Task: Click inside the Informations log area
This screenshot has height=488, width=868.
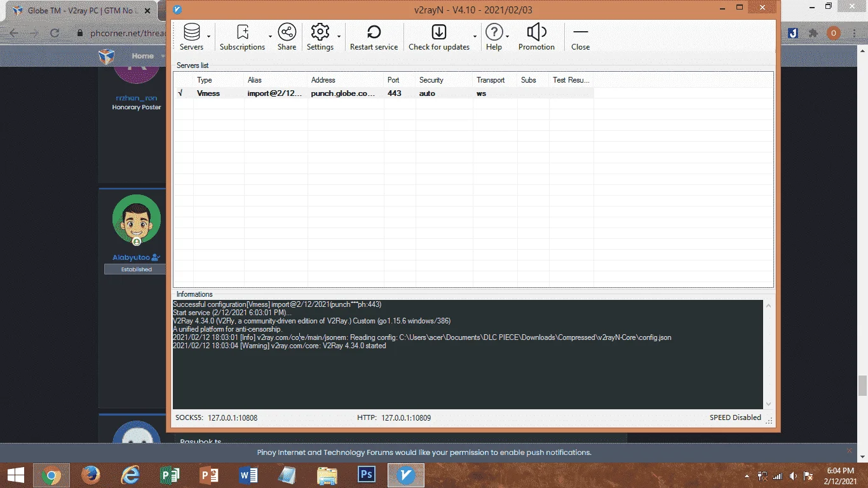Action: pyautogui.click(x=468, y=355)
